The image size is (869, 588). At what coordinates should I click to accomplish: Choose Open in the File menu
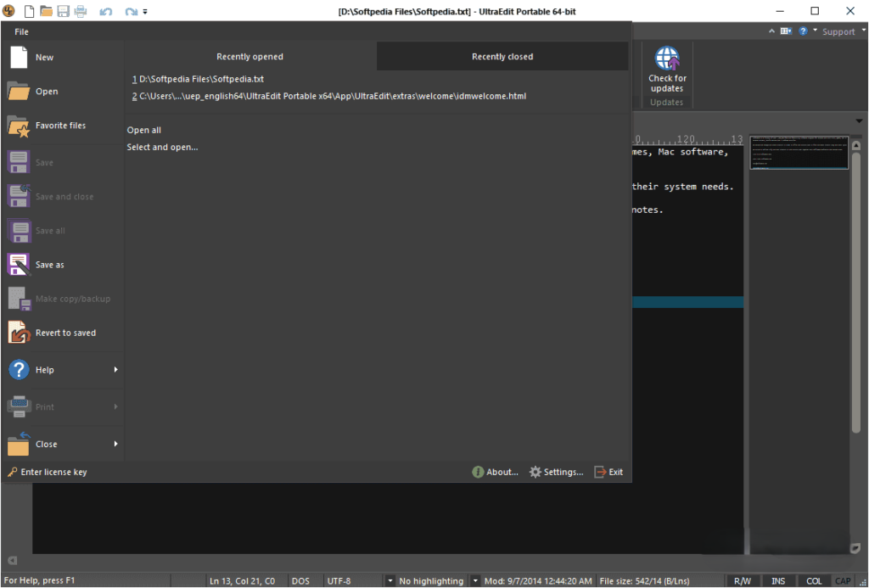pos(62,92)
